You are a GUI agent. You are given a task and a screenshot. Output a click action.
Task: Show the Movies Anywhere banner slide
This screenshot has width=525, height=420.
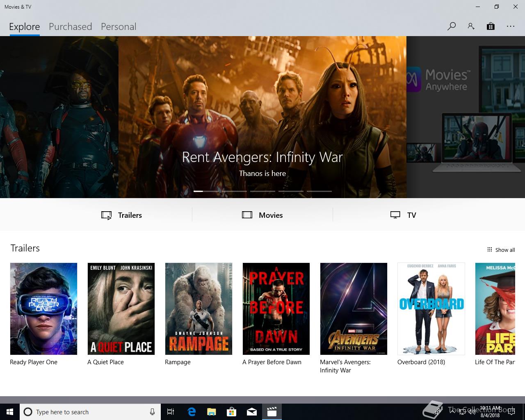pyautogui.click(x=466, y=117)
